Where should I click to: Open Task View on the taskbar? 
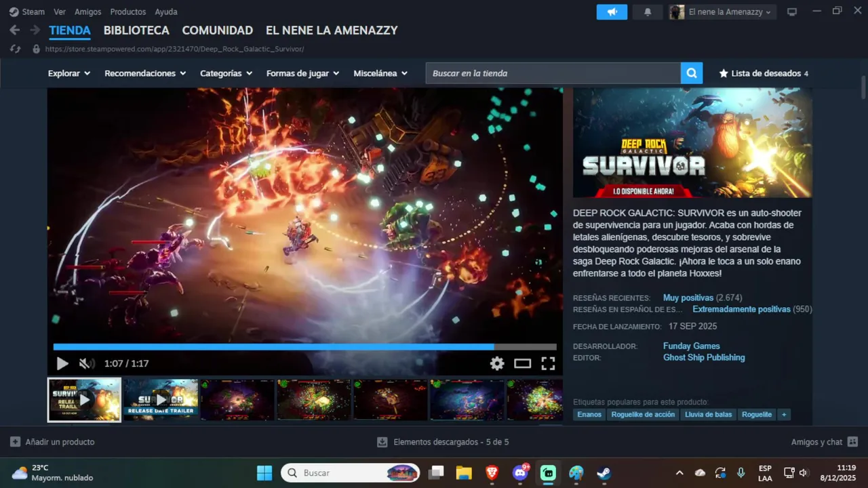click(x=436, y=472)
